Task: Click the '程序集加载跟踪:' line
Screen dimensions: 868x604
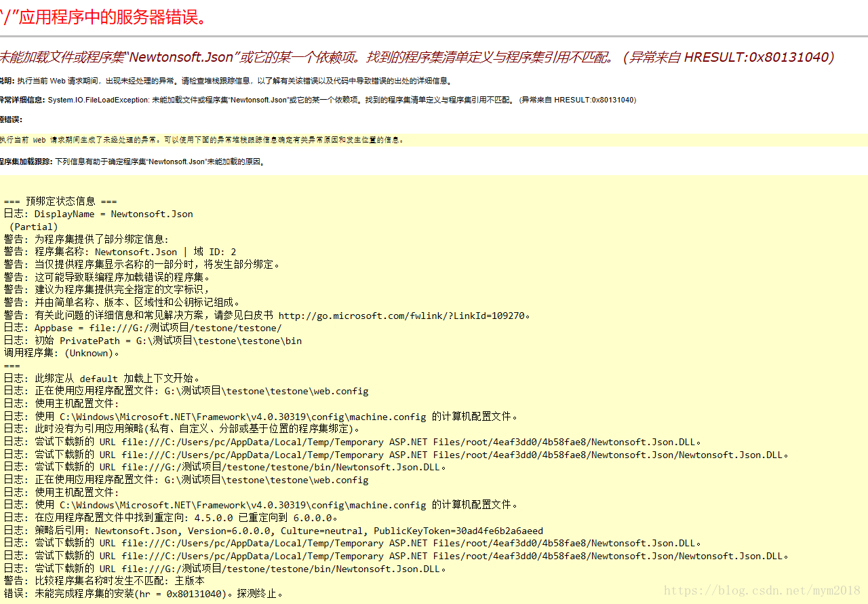Action: (x=133, y=162)
